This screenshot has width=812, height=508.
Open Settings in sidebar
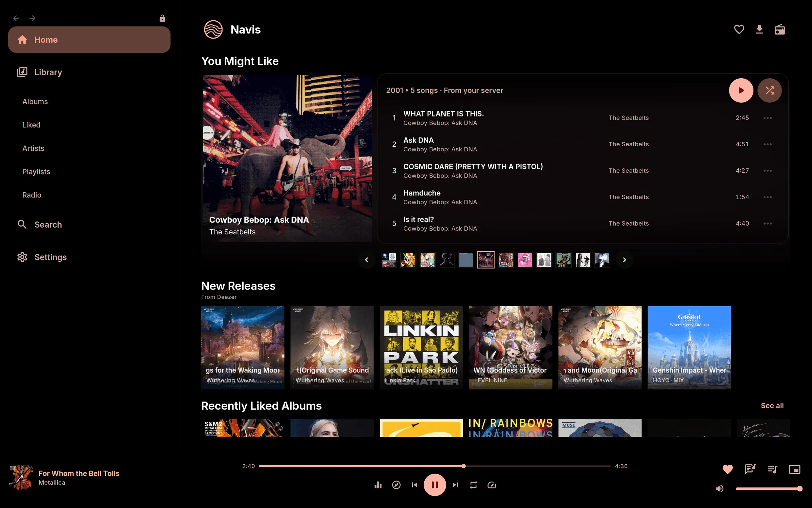click(x=89, y=257)
